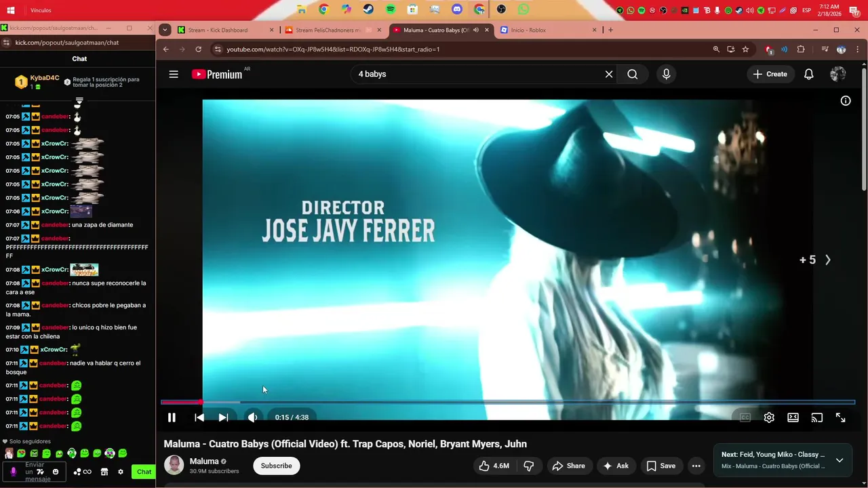This screenshot has height=488, width=868.
Task: Open the Kick channel points icon
Action: click(82, 472)
